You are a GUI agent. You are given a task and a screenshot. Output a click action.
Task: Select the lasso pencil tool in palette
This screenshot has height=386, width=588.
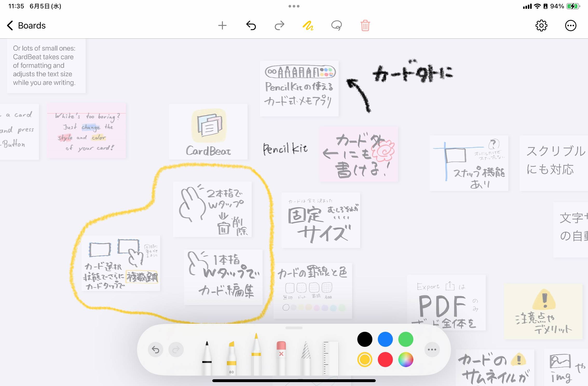(306, 358)
